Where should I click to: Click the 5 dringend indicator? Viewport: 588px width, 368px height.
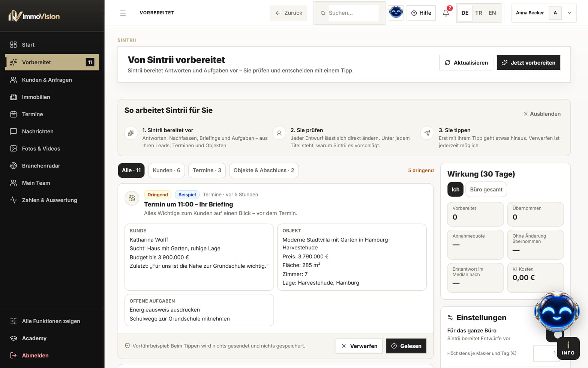tap(421, 170)
